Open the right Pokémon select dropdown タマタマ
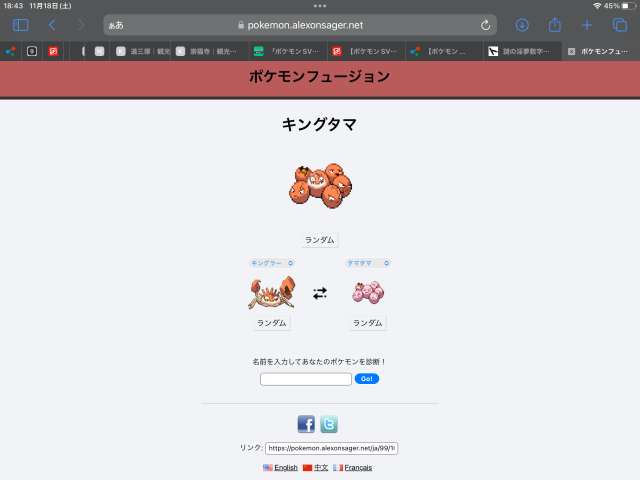640x480 pixels. point(368,263)
